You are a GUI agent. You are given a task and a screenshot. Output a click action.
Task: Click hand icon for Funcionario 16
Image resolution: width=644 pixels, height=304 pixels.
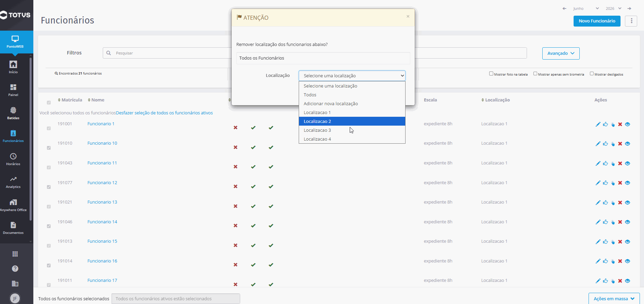[x=613, y=261]
